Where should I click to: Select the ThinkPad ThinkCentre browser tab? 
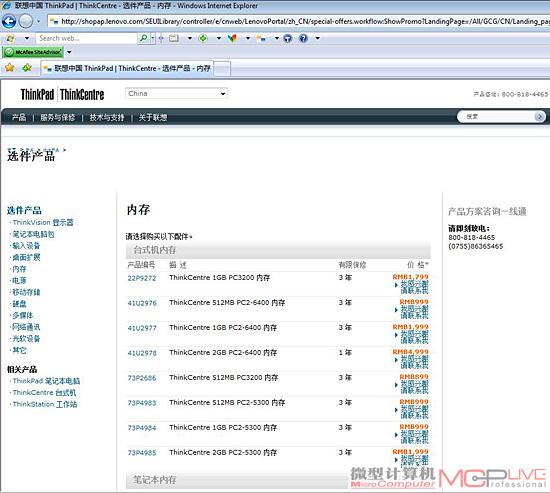[127, 68]
